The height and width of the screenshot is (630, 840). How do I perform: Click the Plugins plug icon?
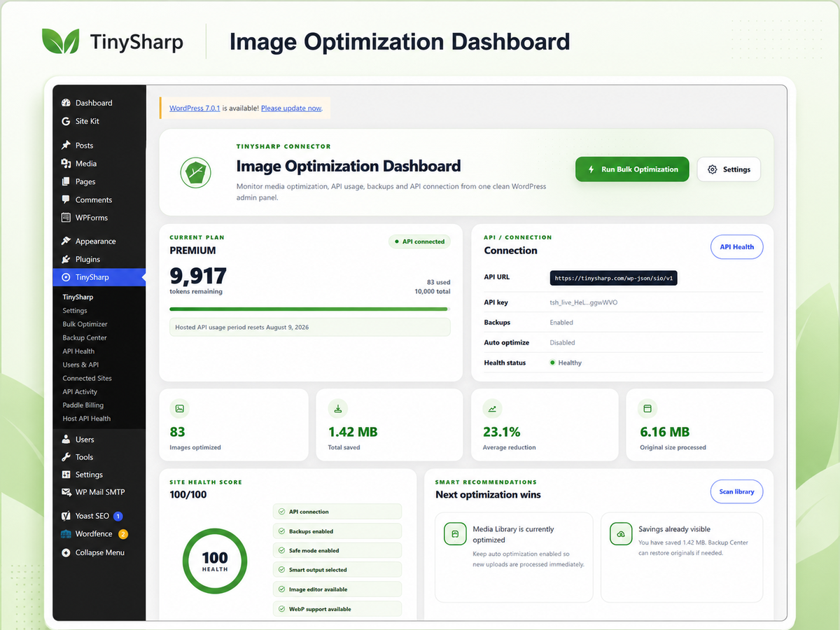66,259
